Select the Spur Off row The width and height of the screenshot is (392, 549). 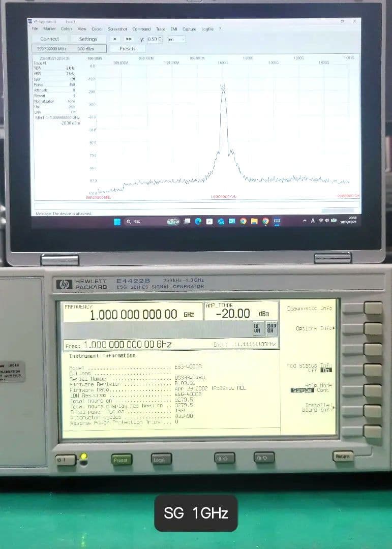(54, 79)
